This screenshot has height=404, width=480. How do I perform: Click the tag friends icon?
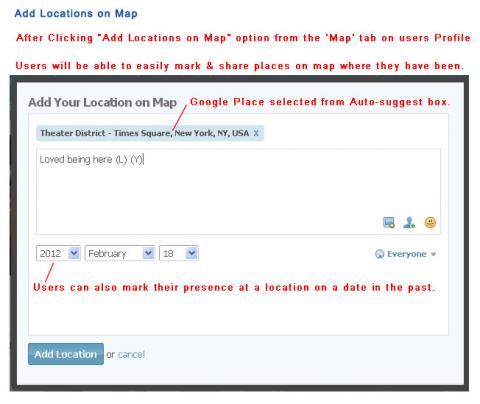pyautogui.click(x=409, y=222)
